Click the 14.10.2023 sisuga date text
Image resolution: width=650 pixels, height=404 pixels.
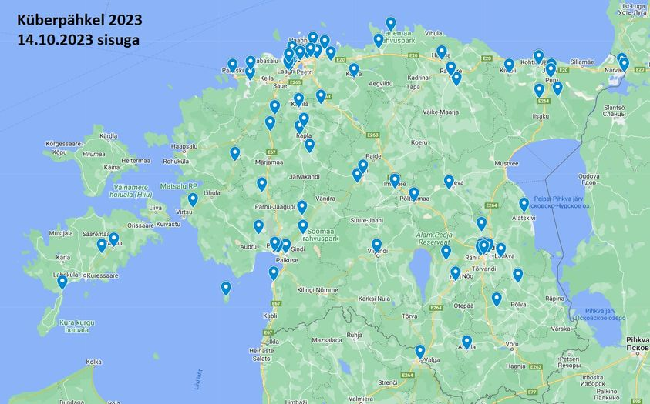pyautogui.click(x=78, y=40)
